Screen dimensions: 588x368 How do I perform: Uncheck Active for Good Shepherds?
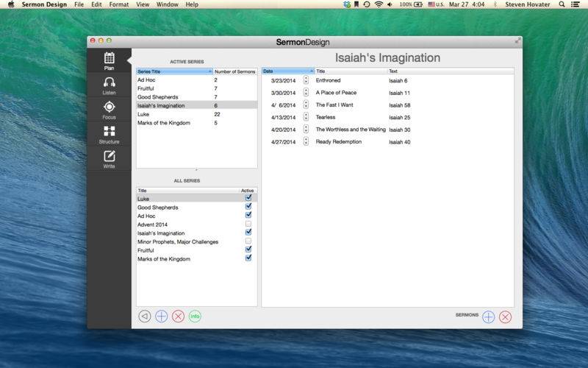tap(248, 207)
